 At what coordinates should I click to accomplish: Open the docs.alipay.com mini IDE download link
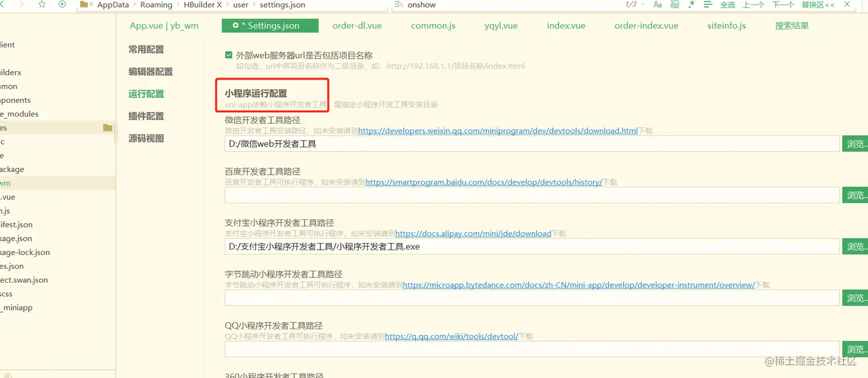tap(473, 234)
